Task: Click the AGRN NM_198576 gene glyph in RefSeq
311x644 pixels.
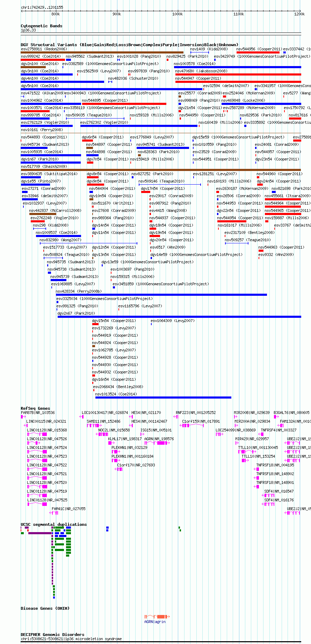Action: pyautogui.click(x=157, y=443)
